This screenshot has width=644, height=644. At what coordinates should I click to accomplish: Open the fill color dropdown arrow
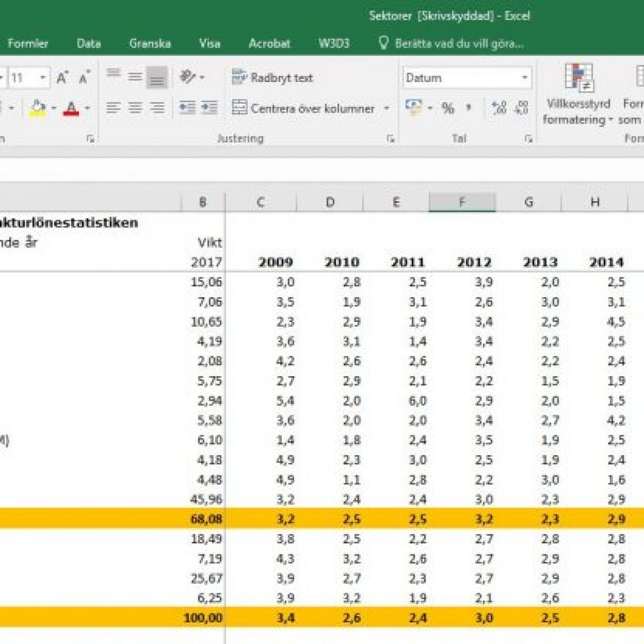pos(54,108)
